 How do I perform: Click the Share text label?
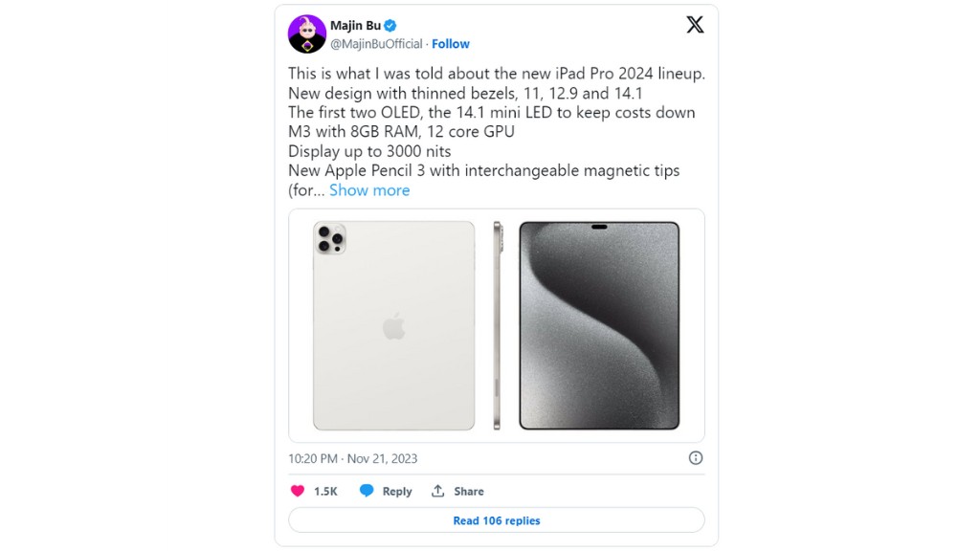click(467, 491)
